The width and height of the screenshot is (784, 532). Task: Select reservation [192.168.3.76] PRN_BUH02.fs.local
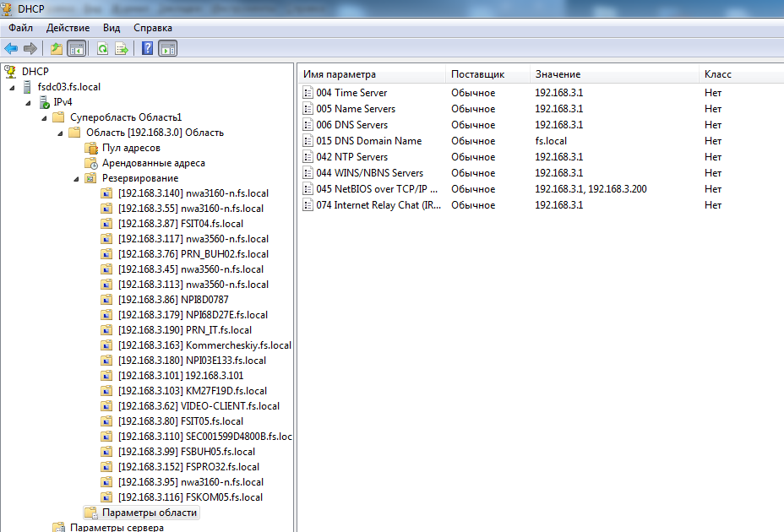193,254
